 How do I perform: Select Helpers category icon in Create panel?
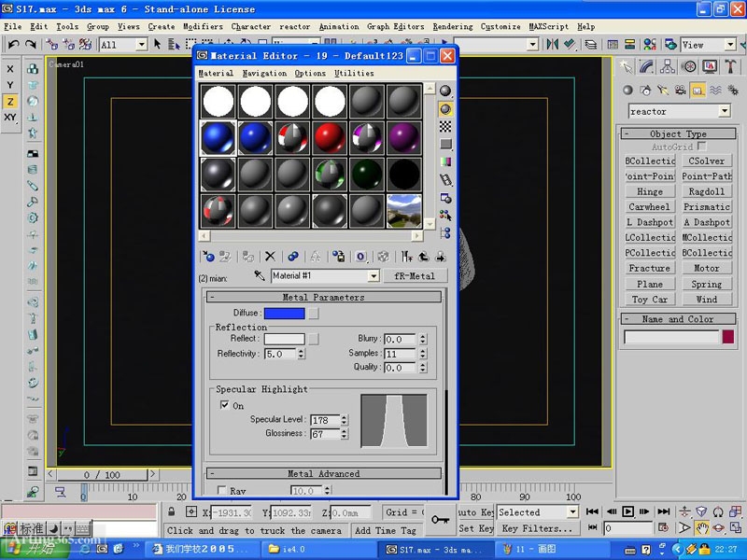click(698, 90)
